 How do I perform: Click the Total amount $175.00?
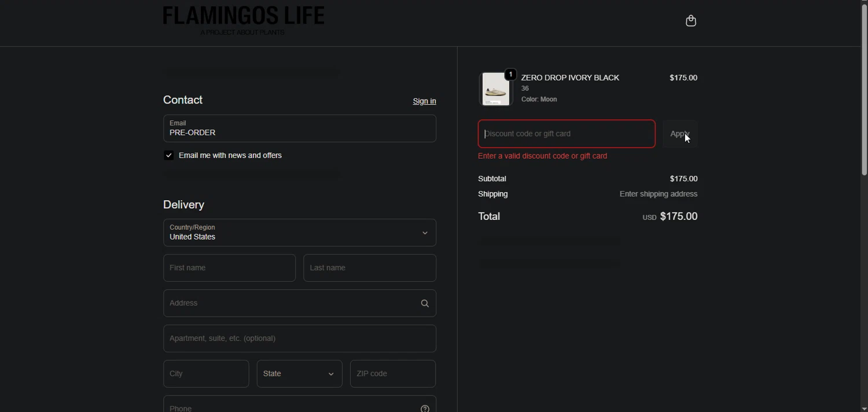679,216
